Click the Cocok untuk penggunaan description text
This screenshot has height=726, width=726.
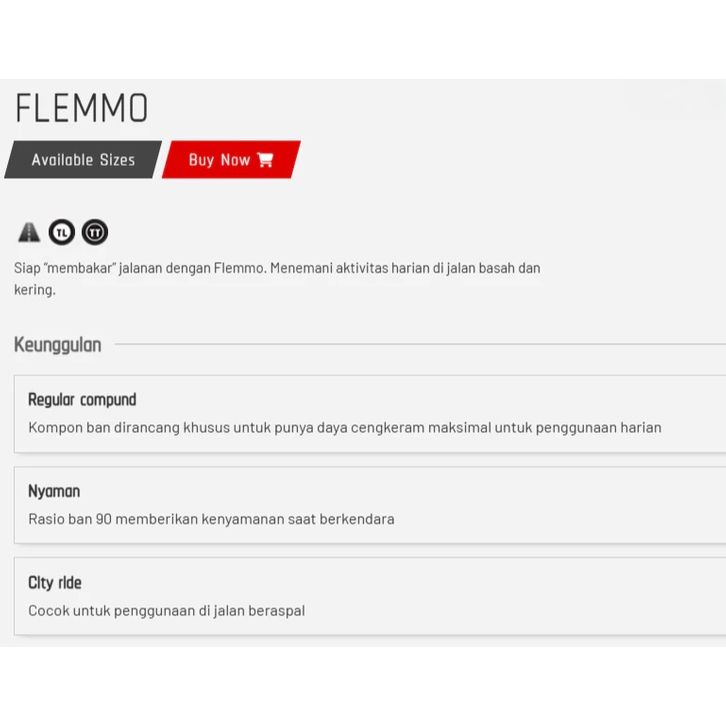click(166, 610)
